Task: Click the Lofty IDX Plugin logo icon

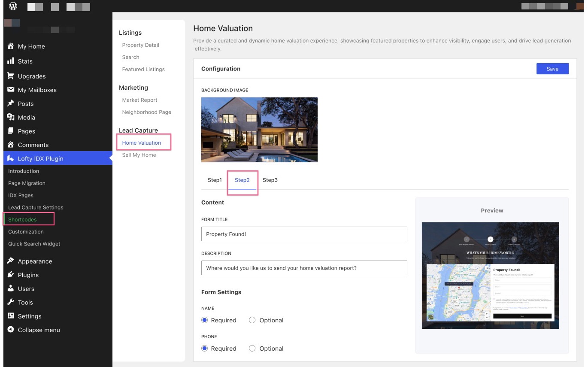Action: [x=11, y=158]
